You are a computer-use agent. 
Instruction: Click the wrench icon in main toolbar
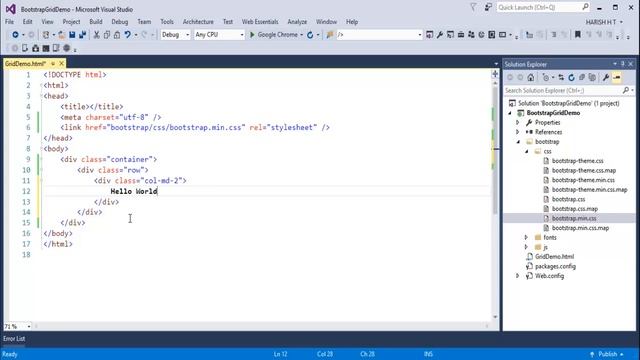(440, 35)
